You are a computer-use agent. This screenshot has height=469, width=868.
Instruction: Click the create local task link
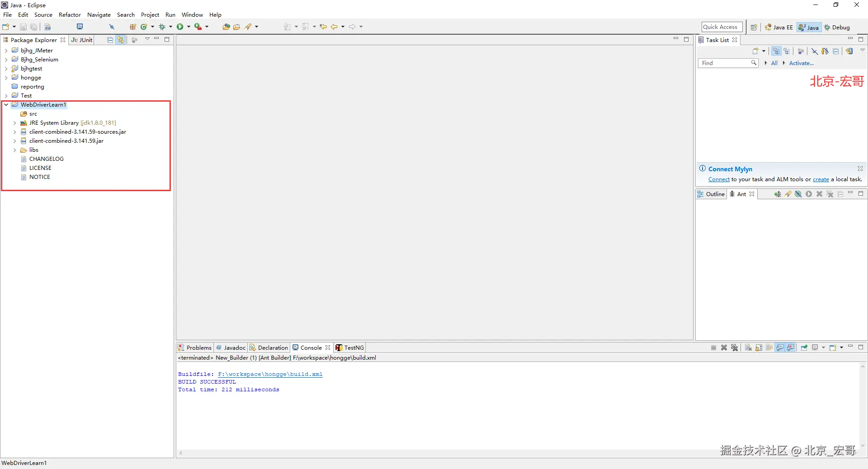tap(821, 179)
